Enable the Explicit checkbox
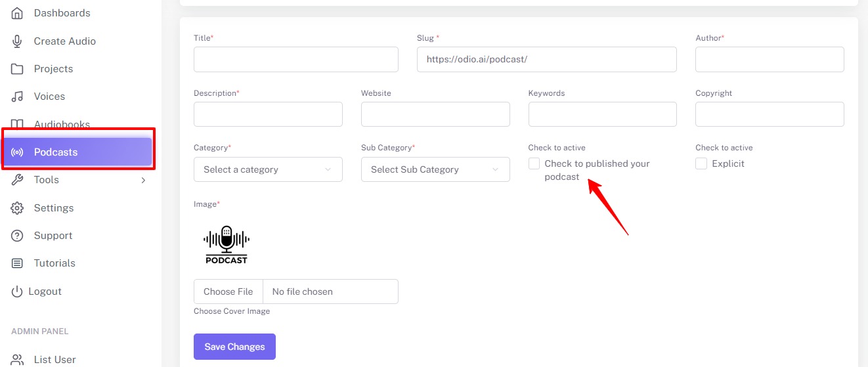The width and height of the screenshot is (868, 367). tap(701, 163)
